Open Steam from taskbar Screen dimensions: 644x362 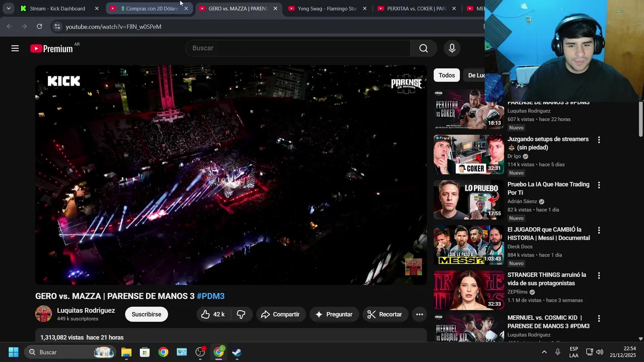point(237,352)
